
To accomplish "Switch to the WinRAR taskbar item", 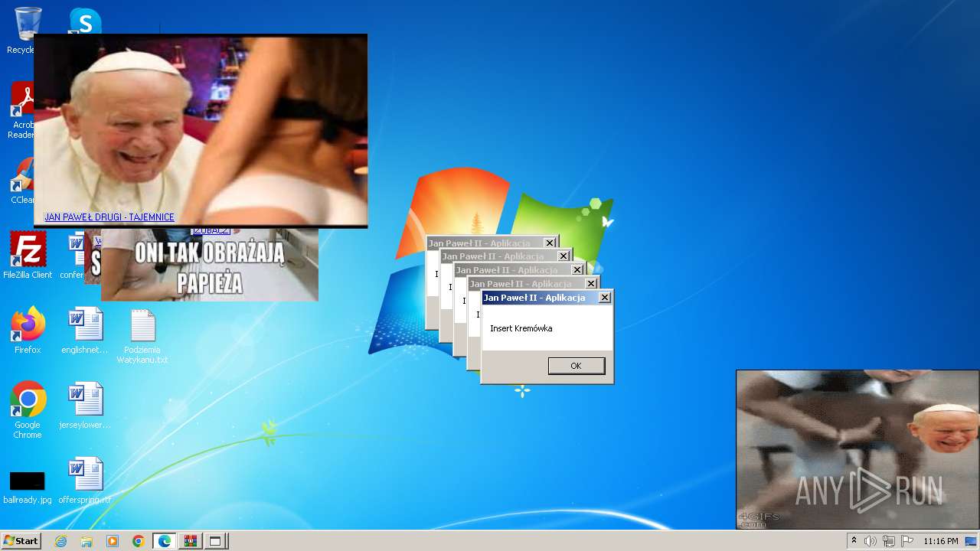I will click(x=191, y=541).
